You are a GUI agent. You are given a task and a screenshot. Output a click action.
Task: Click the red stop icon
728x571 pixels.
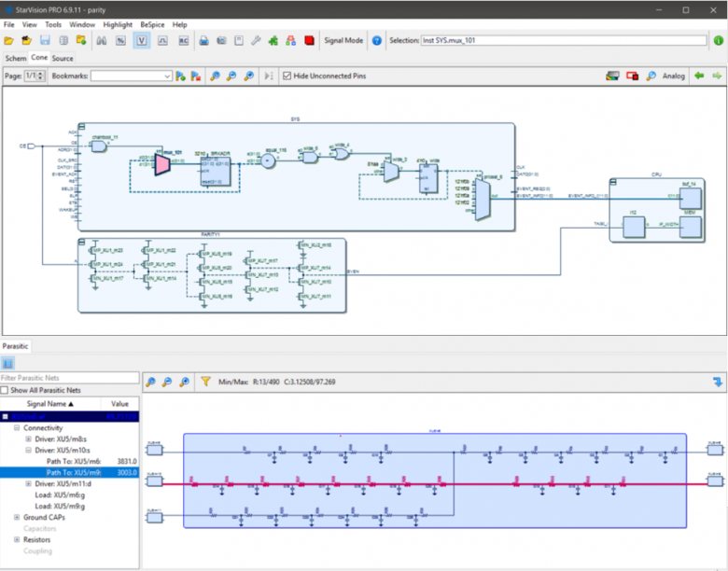click(309, 41)
